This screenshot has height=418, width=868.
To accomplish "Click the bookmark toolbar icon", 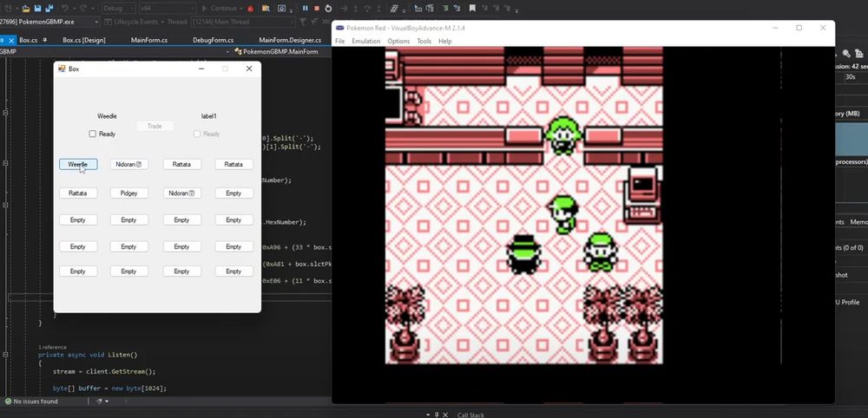I will click(472, 9).
